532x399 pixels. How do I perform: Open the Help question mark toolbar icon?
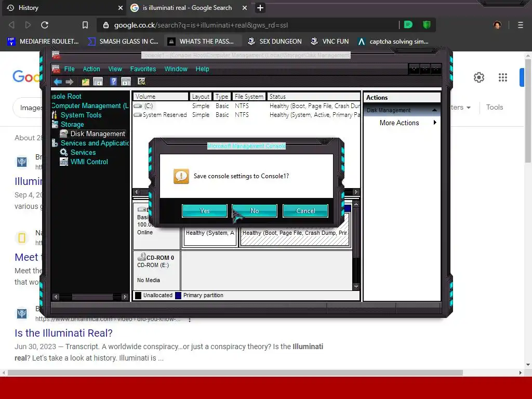[113, 82]
